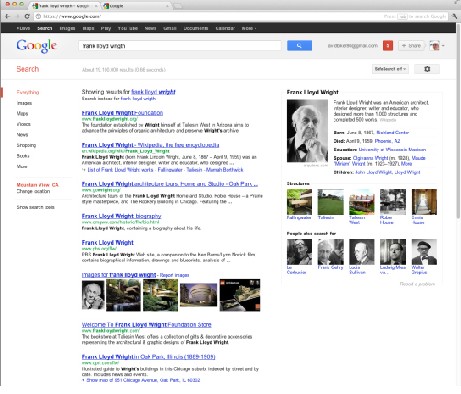
Task: Open Wright portrait in knowledge panel
Action: point(307,131)
